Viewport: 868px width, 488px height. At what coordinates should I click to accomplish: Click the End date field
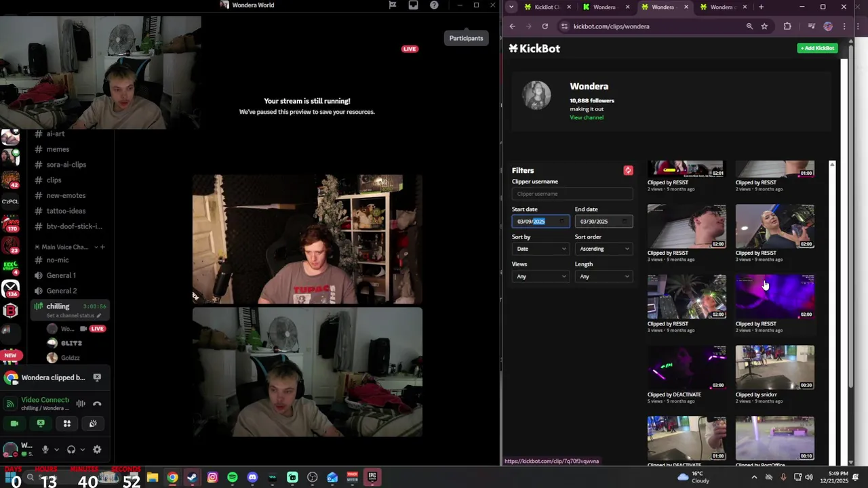tap(604, 222)
